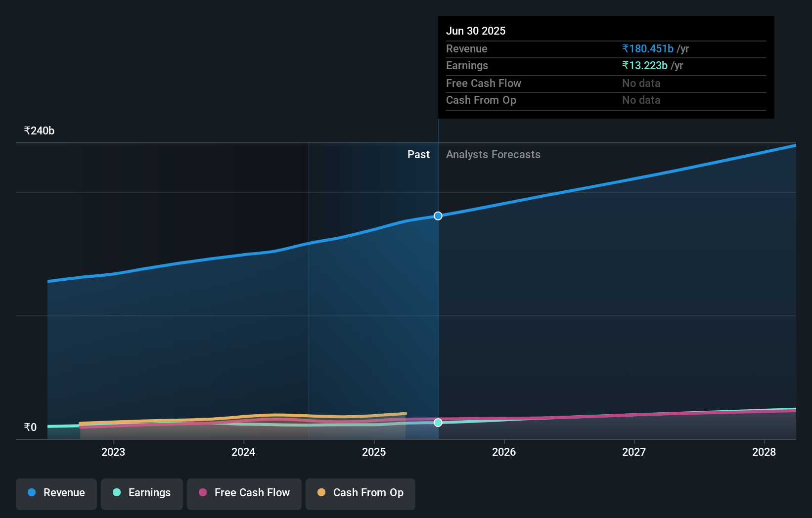Expand the Jun 30 2025 tooltip panel

click(x=606, y=67)
